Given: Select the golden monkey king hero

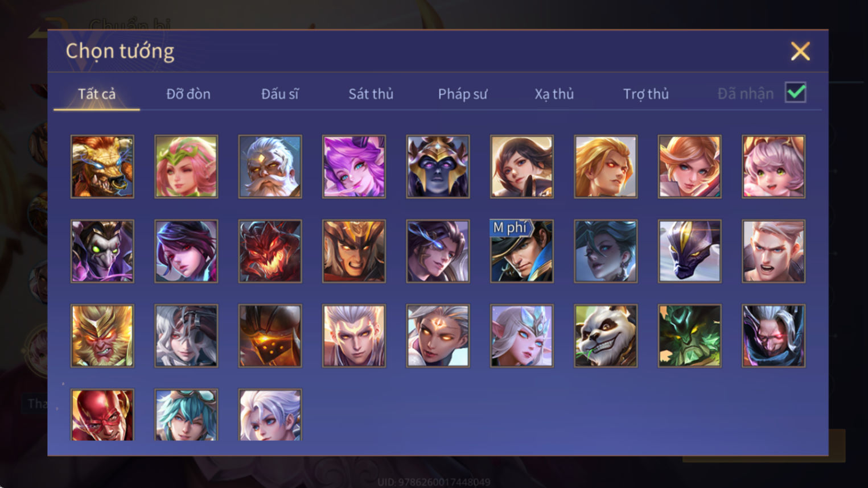Looking at the screenshot, I should [x=102, y=336].
